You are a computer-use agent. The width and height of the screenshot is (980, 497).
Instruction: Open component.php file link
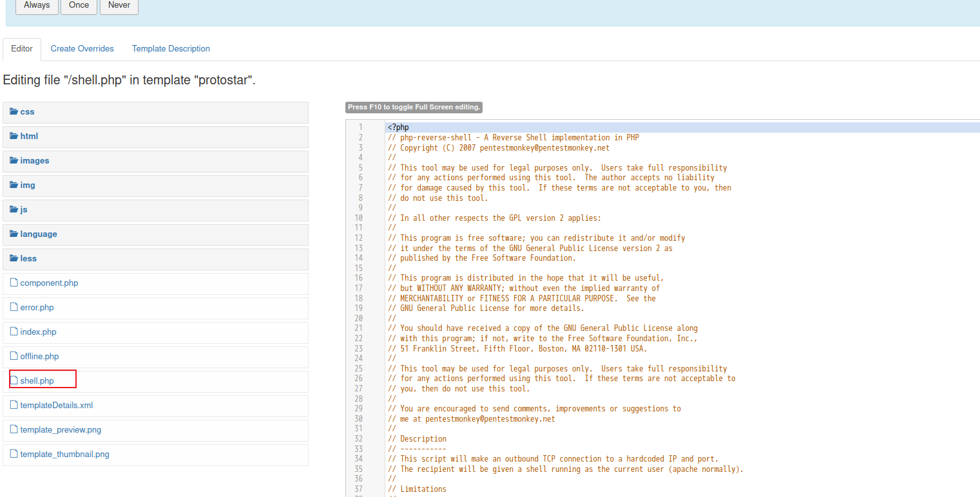click(x=49, y=283)
